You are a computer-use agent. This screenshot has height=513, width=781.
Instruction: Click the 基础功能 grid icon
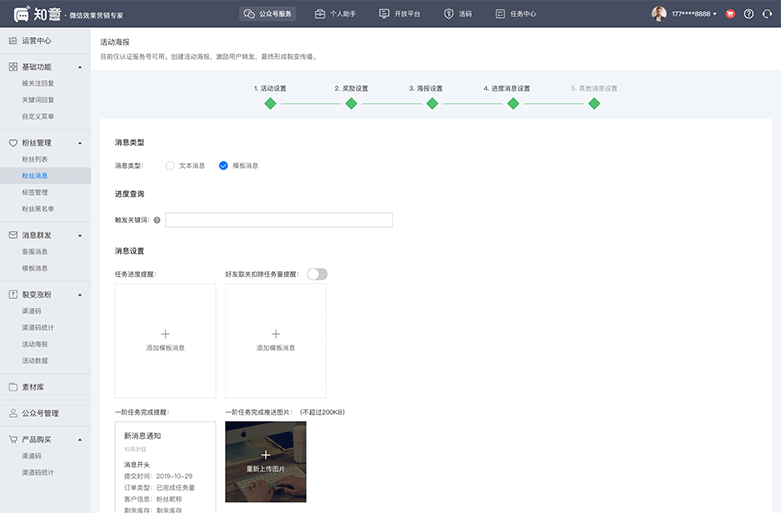point(13,67)
